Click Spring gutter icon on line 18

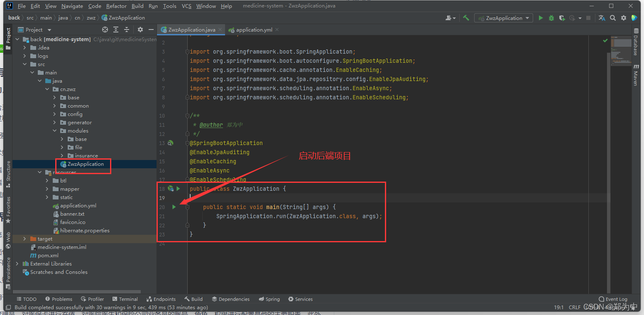tap(171, 189)
